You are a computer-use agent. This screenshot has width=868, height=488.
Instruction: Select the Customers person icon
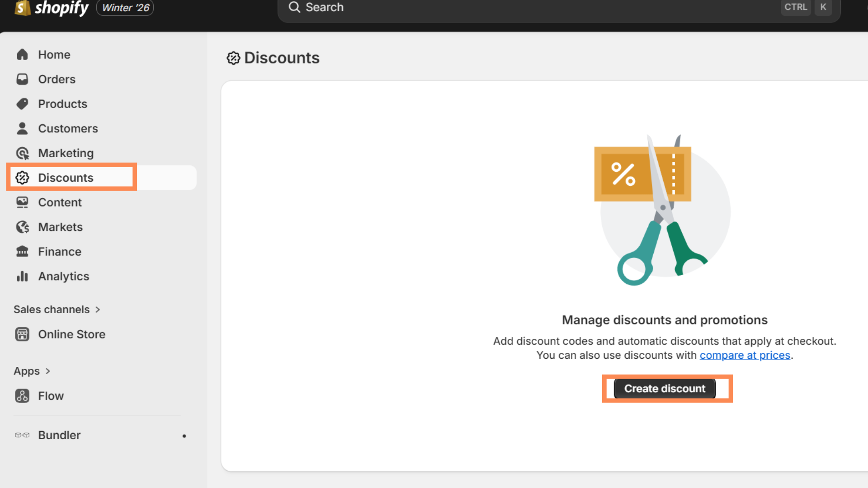[22, 128]
